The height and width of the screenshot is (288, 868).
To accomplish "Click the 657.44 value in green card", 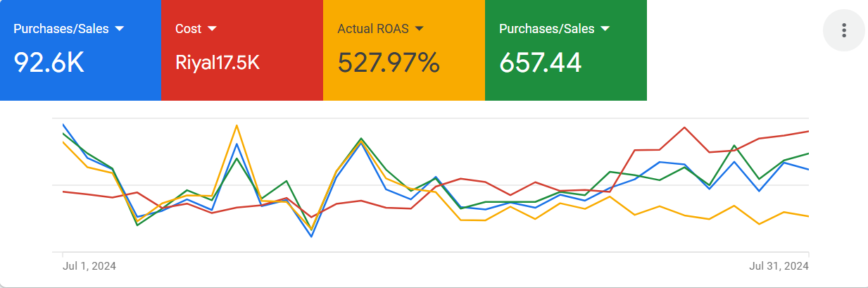I will (540, 63).
